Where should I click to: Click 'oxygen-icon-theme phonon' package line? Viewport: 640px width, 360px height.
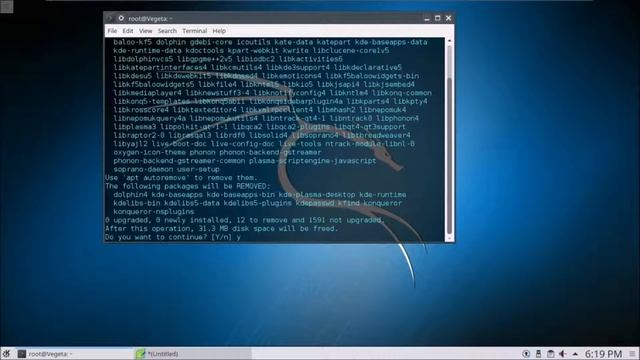218,152
